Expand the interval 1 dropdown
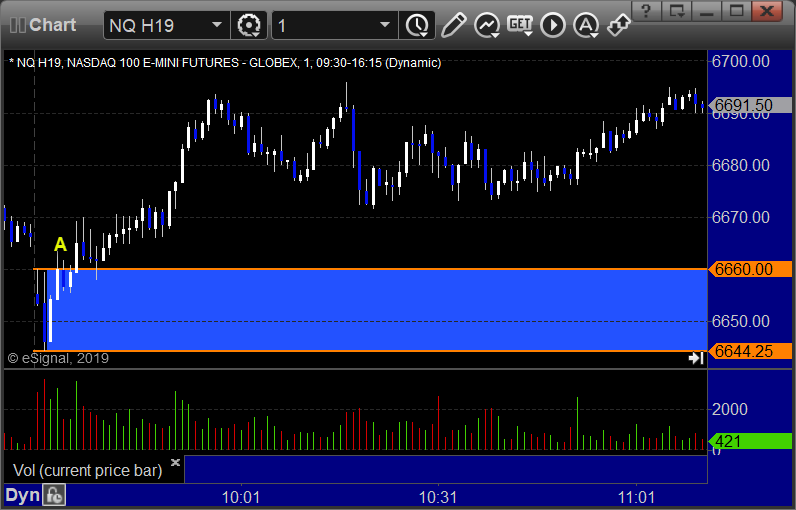The width and height of the screenshot is (796, 510). (385, 25)
